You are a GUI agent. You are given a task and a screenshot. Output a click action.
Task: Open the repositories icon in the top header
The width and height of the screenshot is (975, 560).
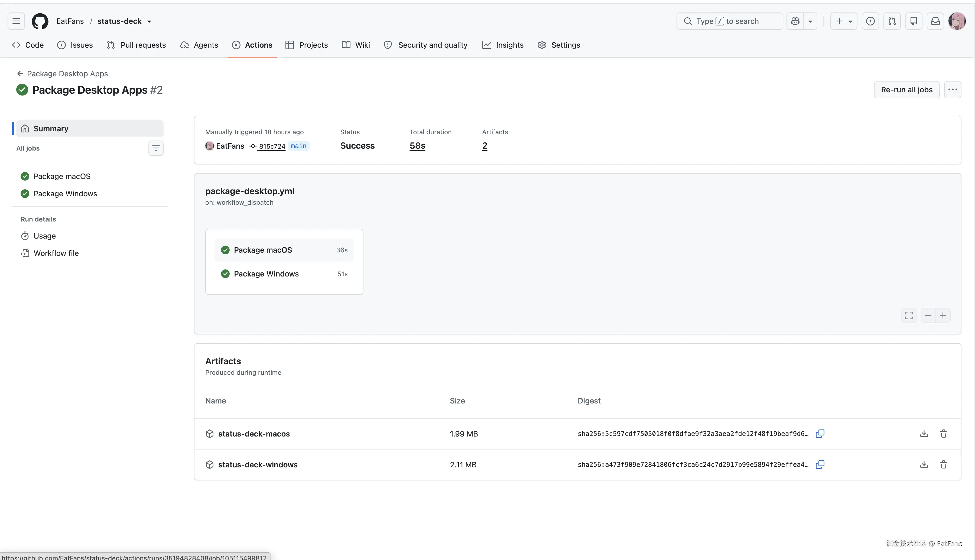point(914,21)
